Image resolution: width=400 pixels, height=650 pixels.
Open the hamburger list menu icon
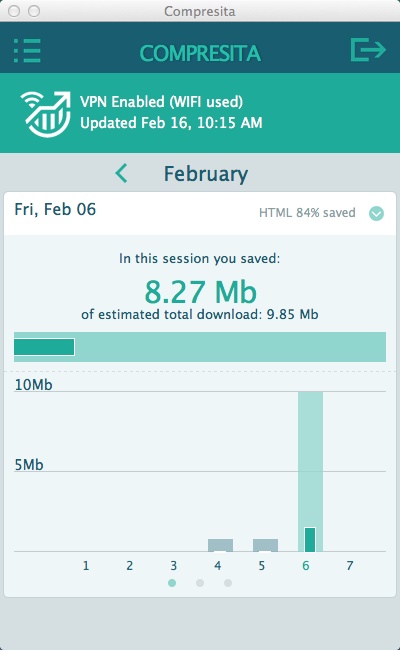(27, 51)
